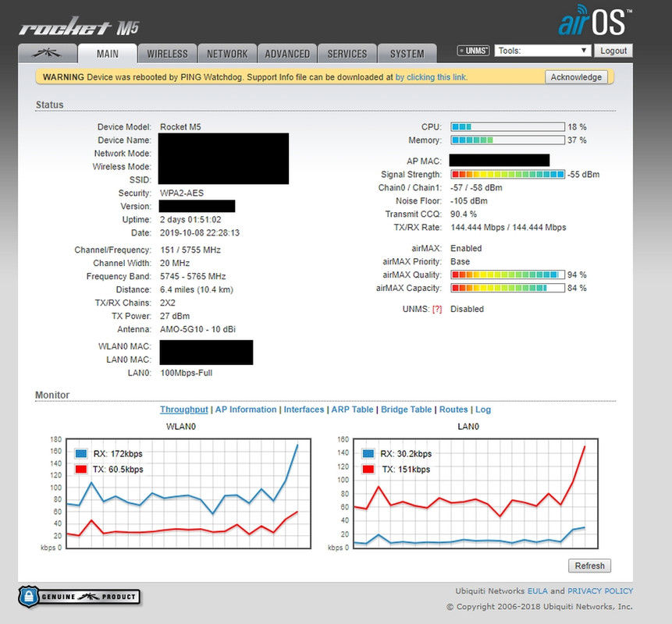View the Routes table
672x624 pixels.
point(453,409)
